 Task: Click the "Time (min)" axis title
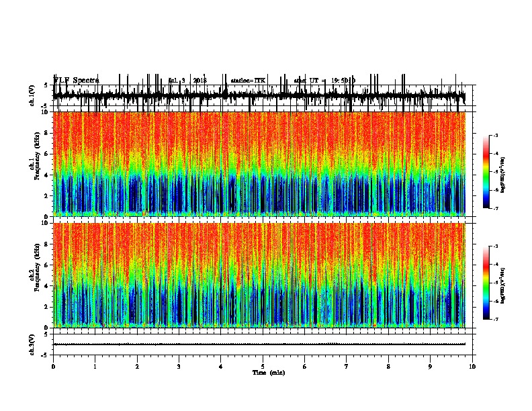point(269,373)
